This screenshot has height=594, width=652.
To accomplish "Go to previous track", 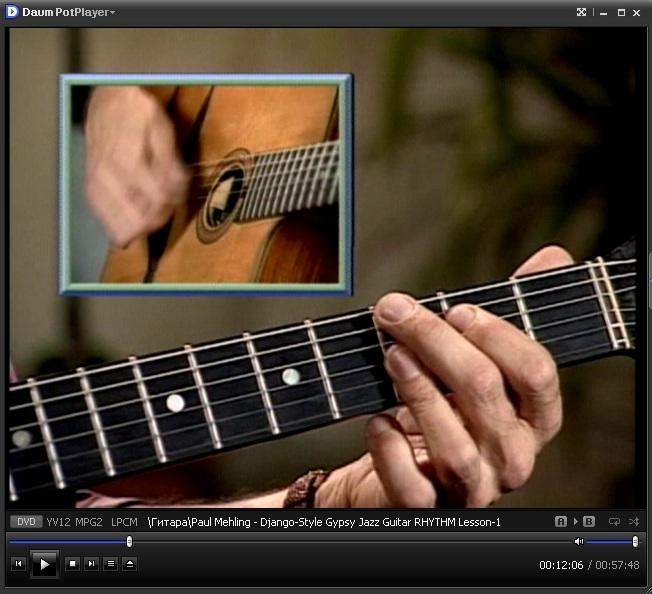I will coord(18,564).
